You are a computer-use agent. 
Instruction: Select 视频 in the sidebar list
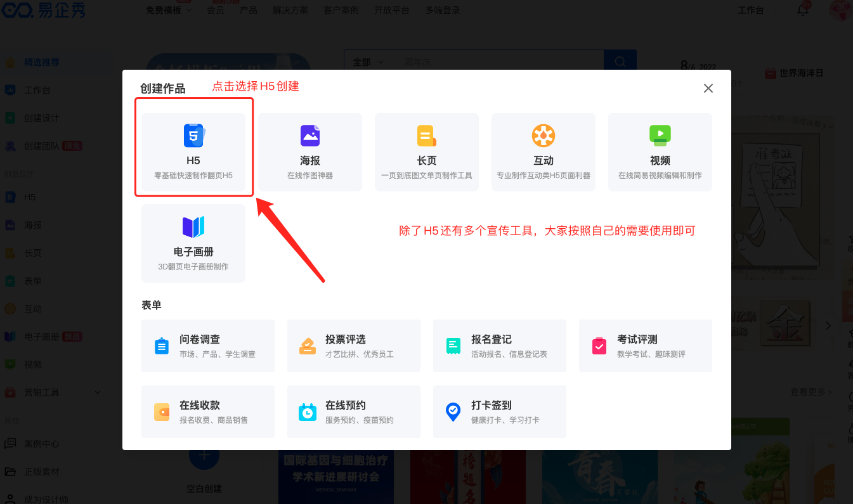point(32,365)
